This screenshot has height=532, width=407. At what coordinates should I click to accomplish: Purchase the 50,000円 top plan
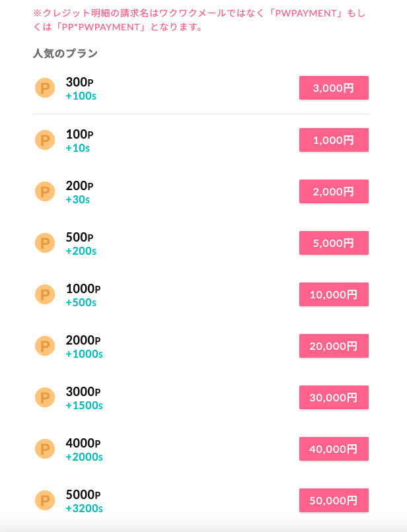(334, 500)
